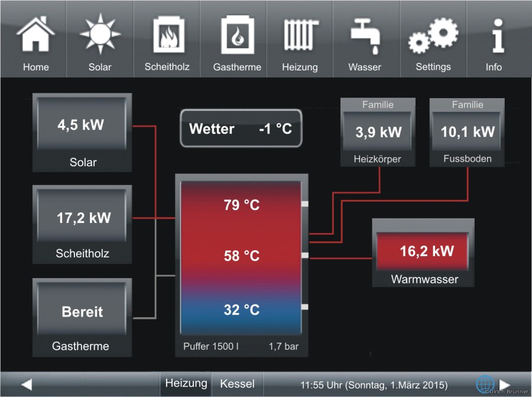Open the Wetter temperature display
Image resolution: width=532 pixels, height=397 pixels.
coord(241,128)
